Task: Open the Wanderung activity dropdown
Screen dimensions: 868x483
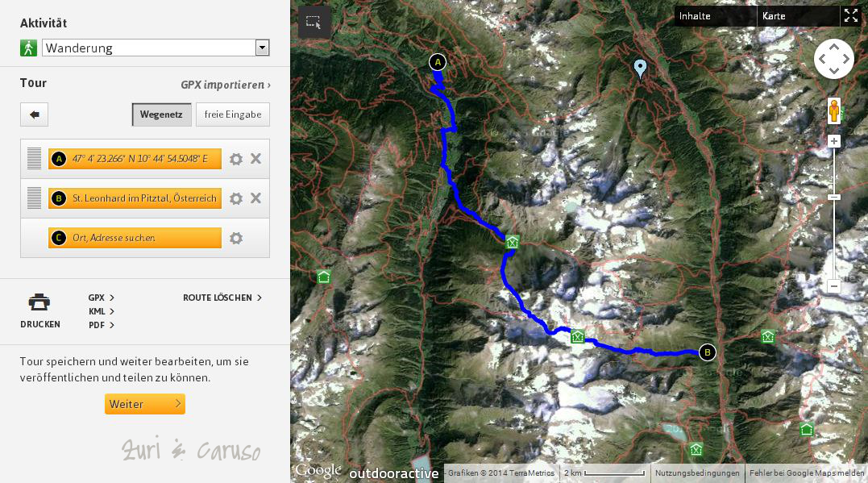Action: coord(156,48)
